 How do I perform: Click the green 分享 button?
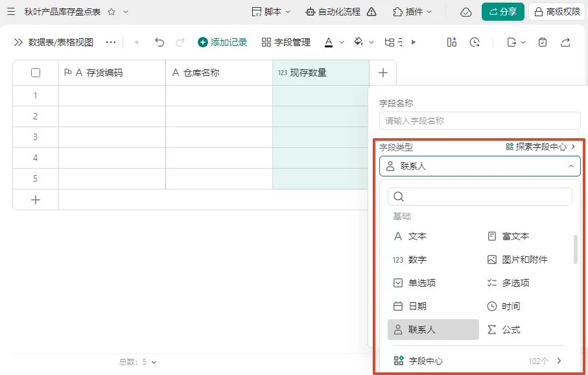503,12
